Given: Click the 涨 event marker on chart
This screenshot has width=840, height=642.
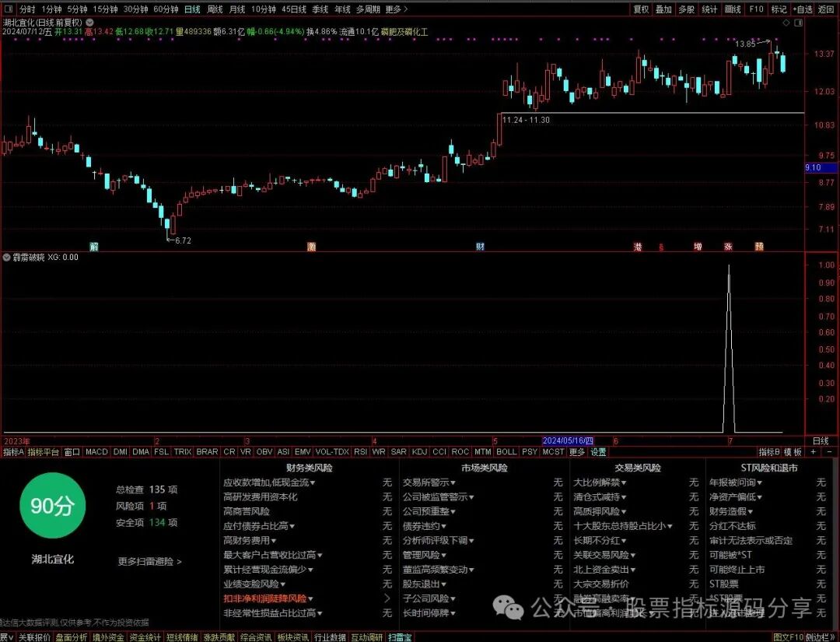Looking at the screenshot, I should click(728, 247).
